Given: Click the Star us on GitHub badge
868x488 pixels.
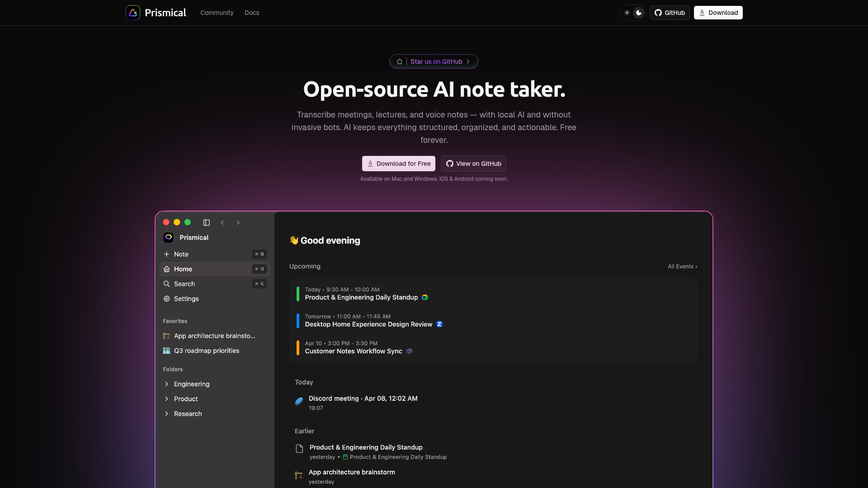Looking at the screenshot, I should [x=434, y=61].
